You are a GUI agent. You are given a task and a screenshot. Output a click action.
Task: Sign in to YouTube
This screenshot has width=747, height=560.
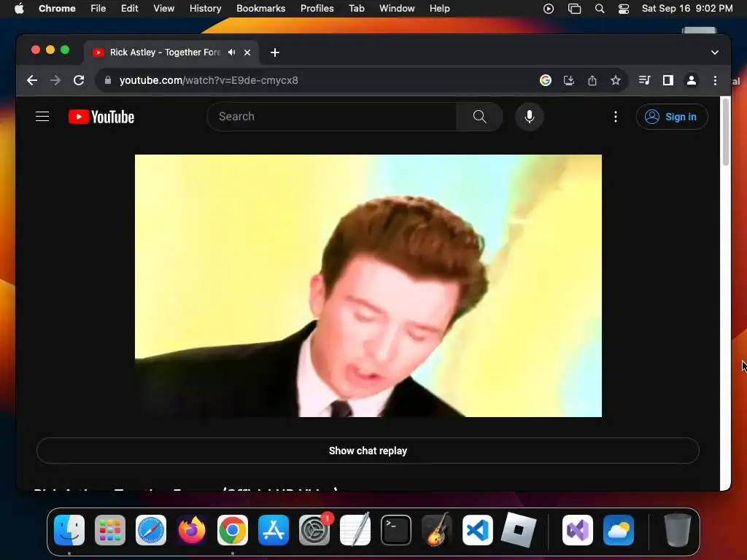coord(672,117)
